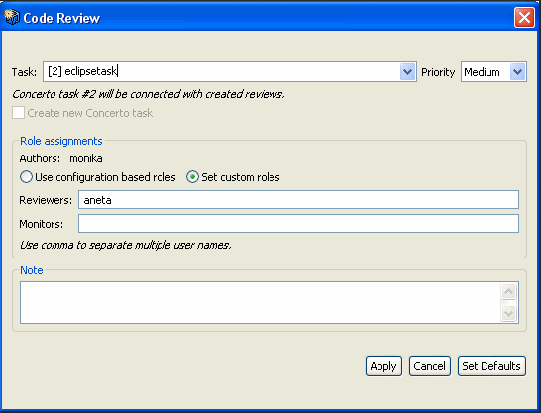Click the Set Defaults button

coord(492,366)
